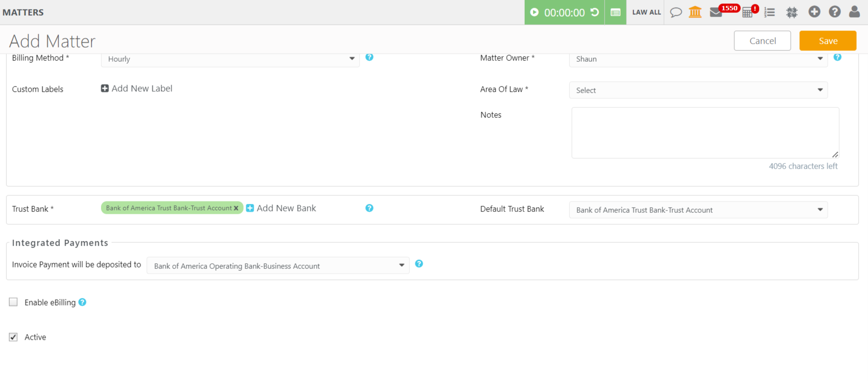The height and width of the screenshot is (381, 868).
Task: Start the timer with the play icon
Action: (x=534, y=12)
